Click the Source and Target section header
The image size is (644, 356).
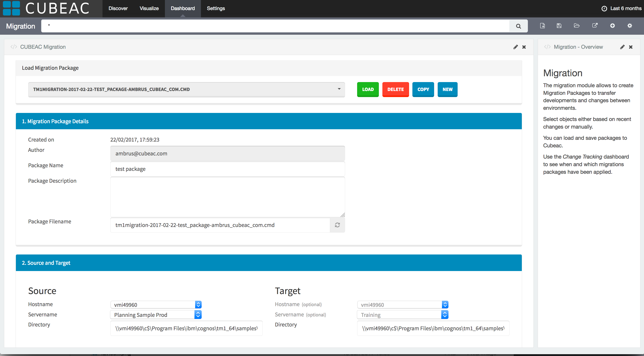[x=269, y=263]
